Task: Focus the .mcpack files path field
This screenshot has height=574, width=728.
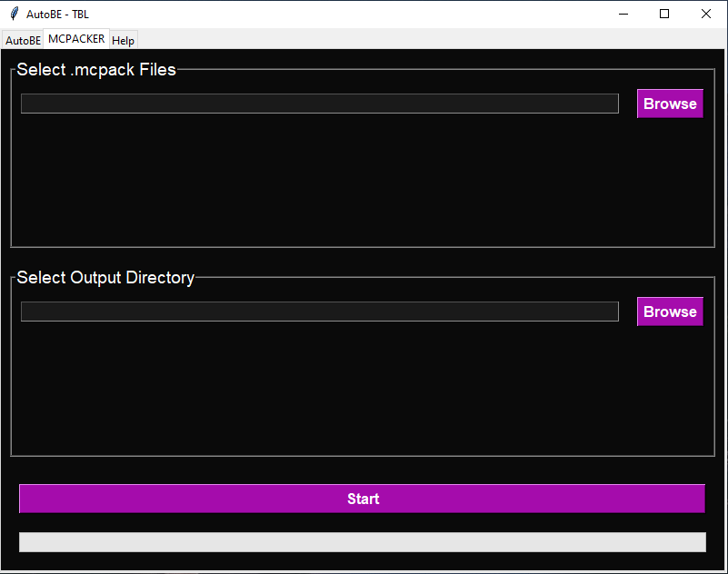Action: pyautogui.click(x=319, y=104)
